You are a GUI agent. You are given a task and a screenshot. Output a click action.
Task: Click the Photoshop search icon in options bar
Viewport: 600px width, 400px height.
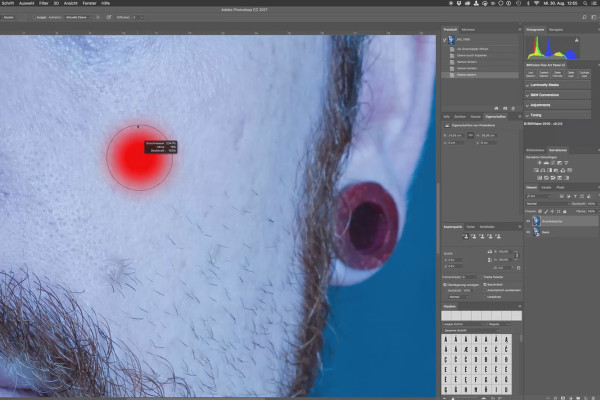point(584,17)
